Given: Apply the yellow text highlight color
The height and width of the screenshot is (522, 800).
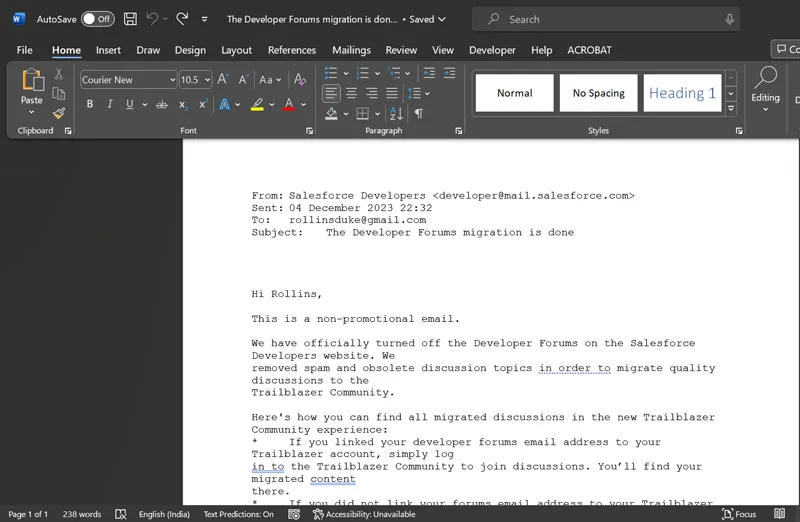Looking at the screenshot, I should pos(257,104).
